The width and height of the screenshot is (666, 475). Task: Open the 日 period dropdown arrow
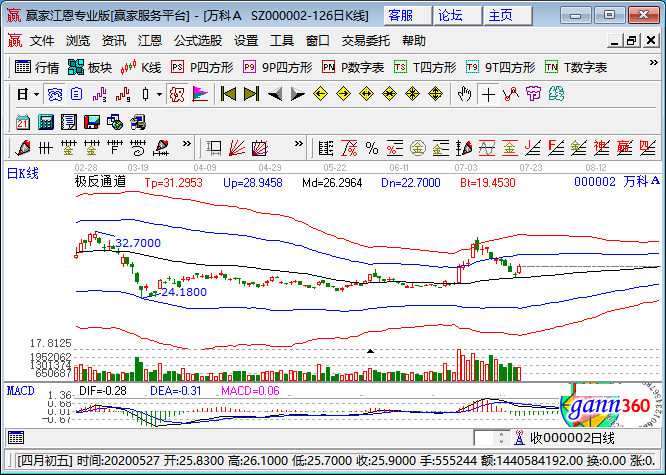coord(36,94)
